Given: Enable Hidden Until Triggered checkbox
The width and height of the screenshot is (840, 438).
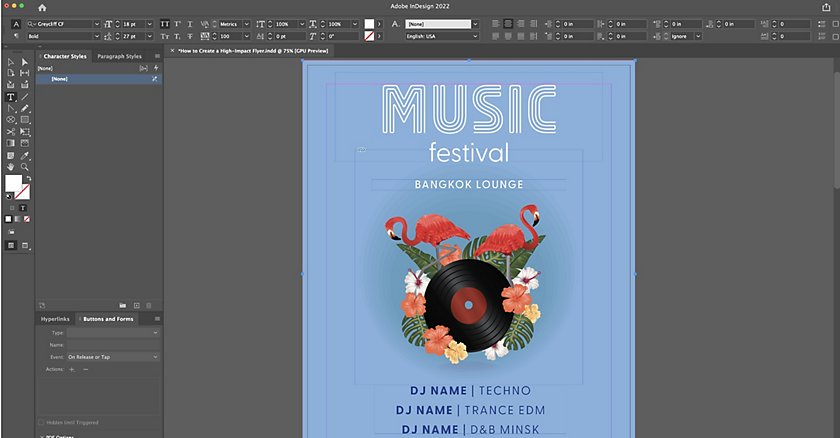Looking at the screenshot, I should 41,422.
